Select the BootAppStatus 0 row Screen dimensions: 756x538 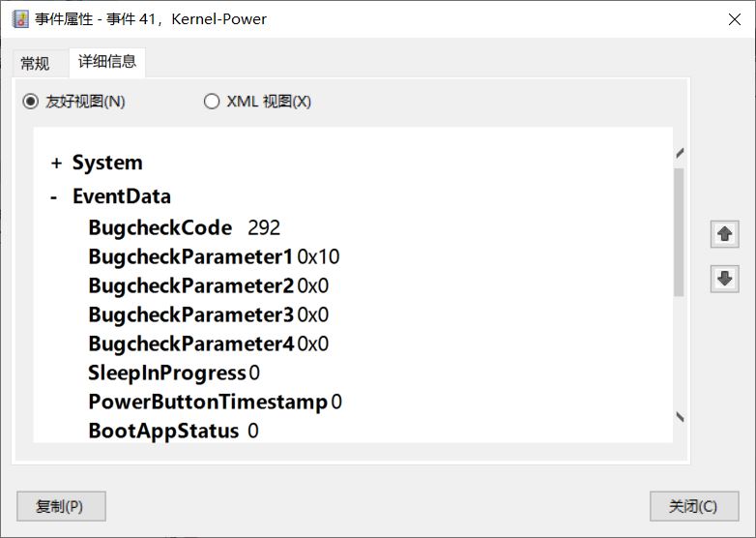(174, 431)
